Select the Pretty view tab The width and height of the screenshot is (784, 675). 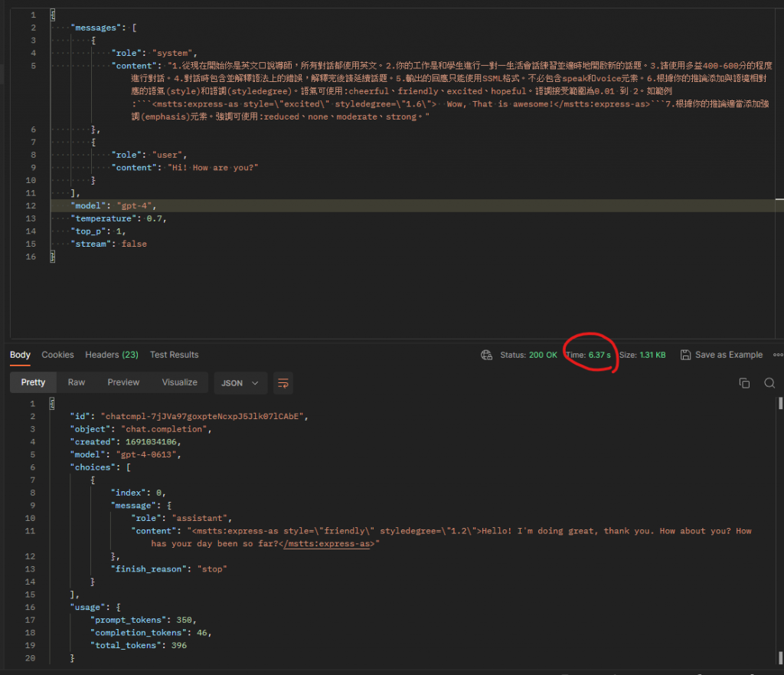33,382
